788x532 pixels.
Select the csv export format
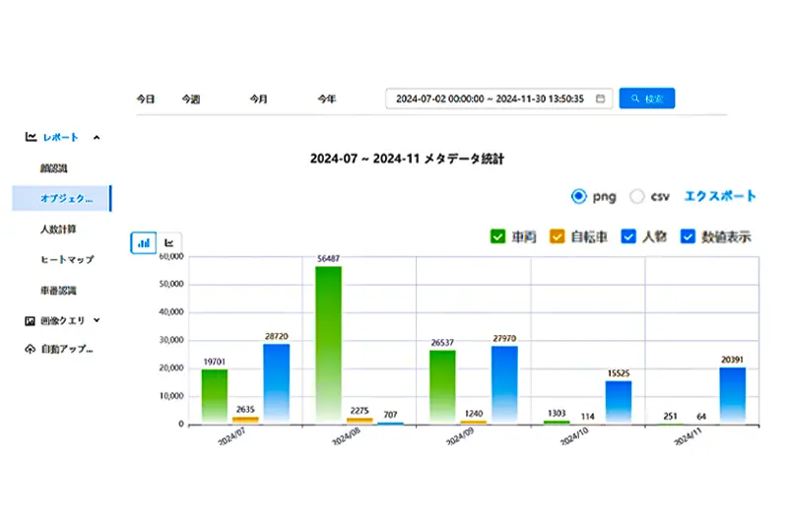(636, 196)
